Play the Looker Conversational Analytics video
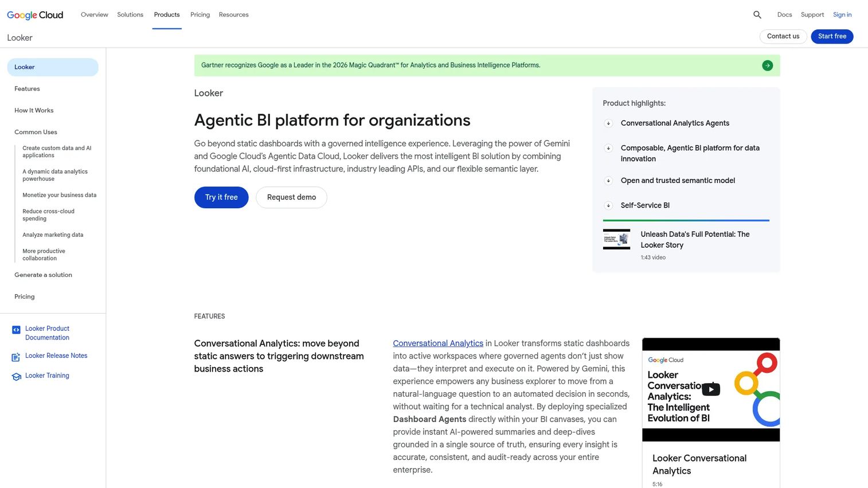Screen dimensions: 868x488 pyautogui.click(x=711, y=389)
